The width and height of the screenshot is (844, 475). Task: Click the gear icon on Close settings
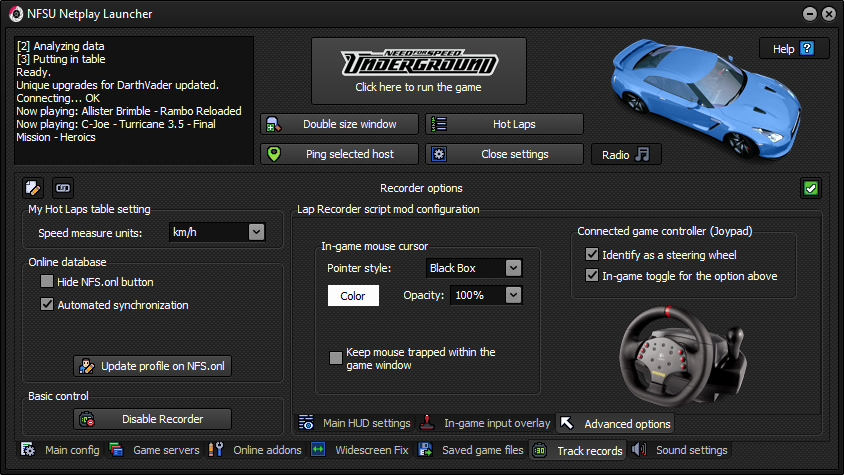pos(439,154)
